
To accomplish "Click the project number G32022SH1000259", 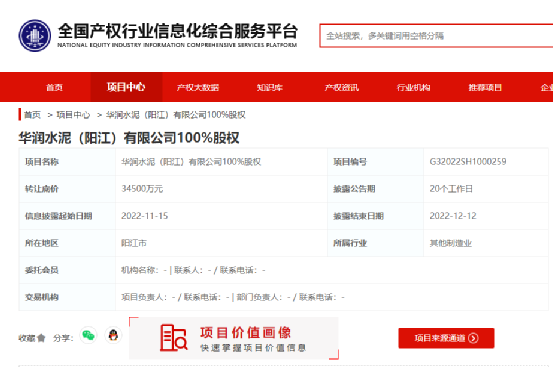I will tap(468, 162).
